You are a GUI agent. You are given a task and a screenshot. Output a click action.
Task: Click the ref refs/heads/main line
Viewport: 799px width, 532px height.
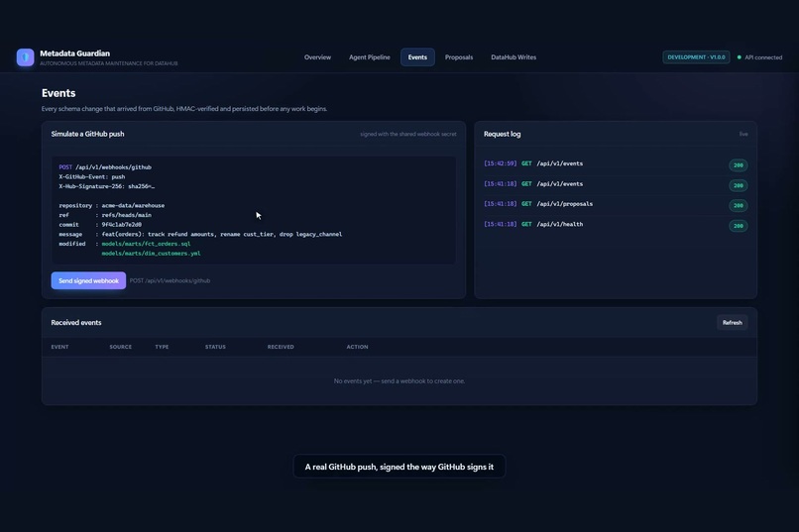click(105, 215)
